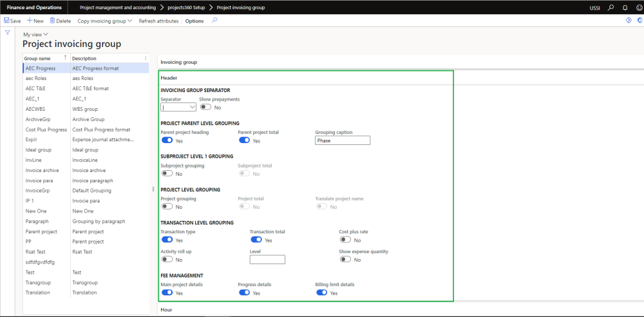Toggle Show expense quantity switch
The width and height of the screenshot is (644, 317).
[345, 260]
